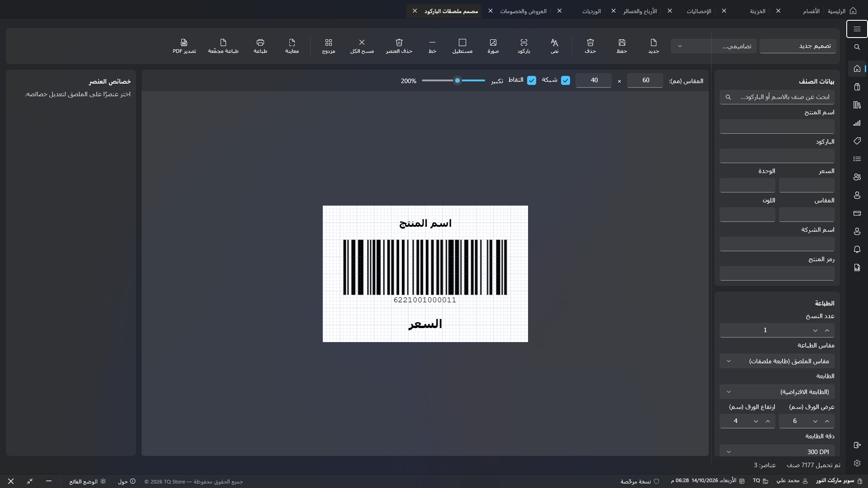868x488 pixels.
Task: Go to the الرئيسية home tab
Action: coord(842,11)
